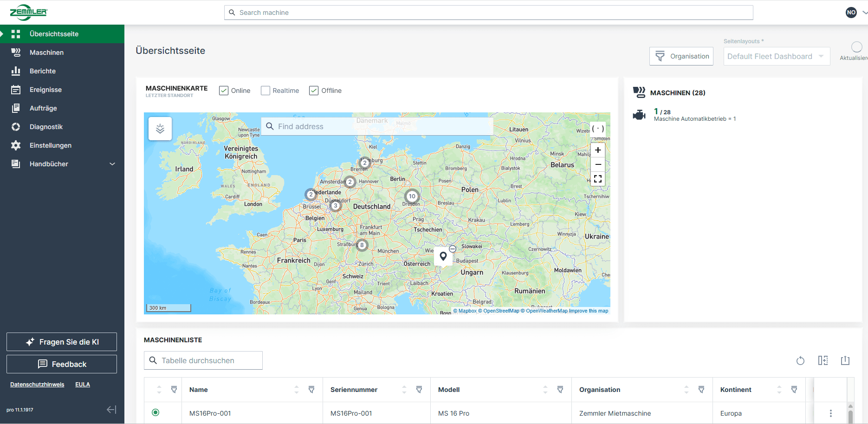The image size is (868, 424).
Task: Focus the Search machine field
Action: click(x=489, y=13)
